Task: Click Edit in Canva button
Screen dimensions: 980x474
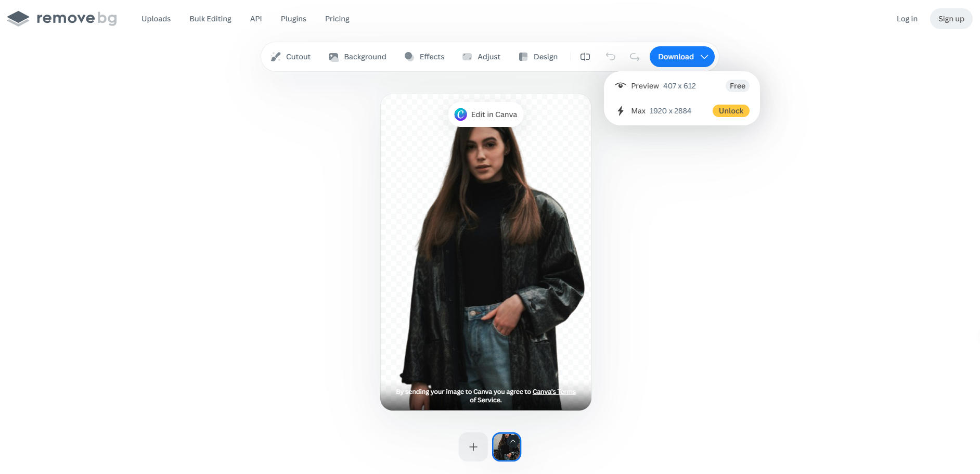Action: tap(486, 114)
